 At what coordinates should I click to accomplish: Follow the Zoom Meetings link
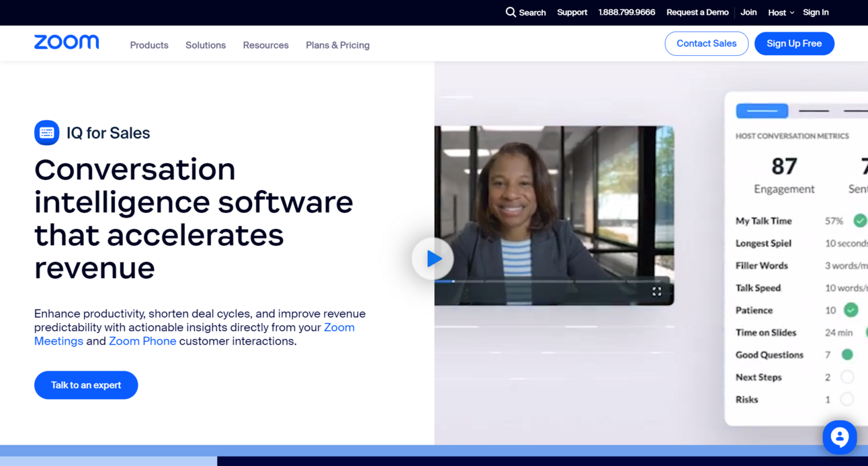[194, 334]
